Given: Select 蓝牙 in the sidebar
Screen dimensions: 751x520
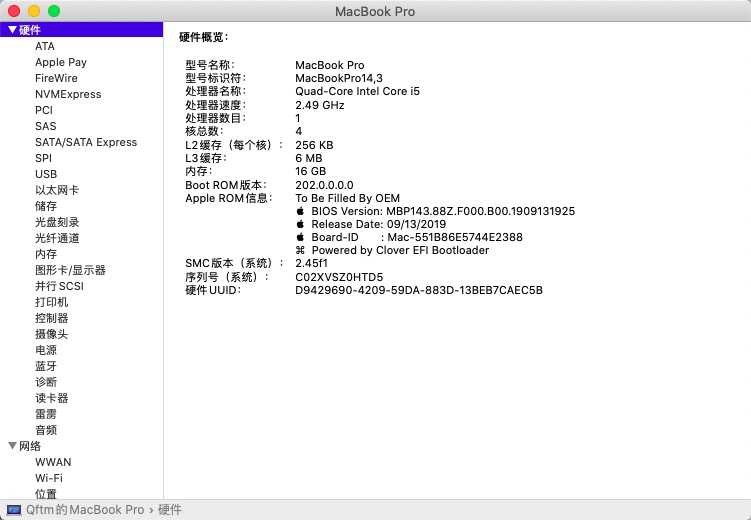Looking at the screenshot, I should [x=46, y=366].
